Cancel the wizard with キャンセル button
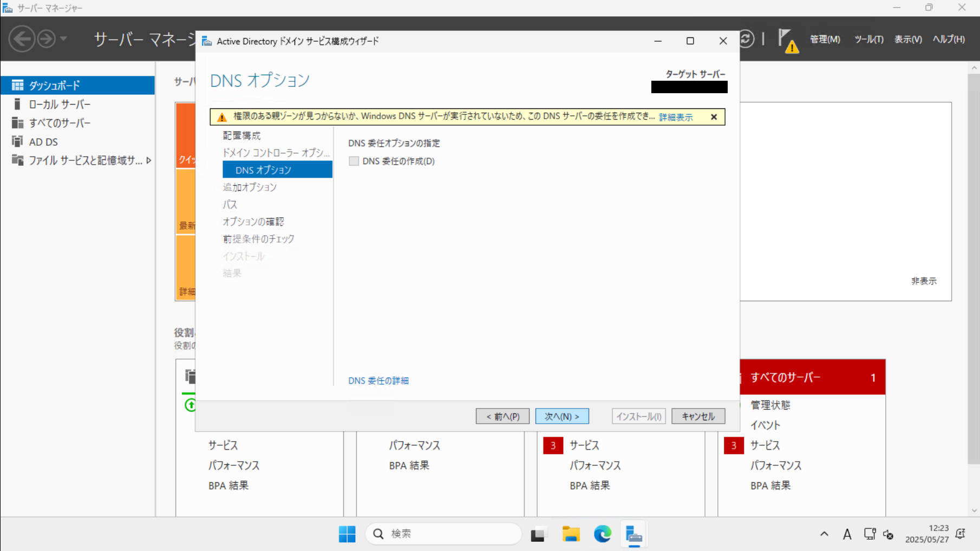This screenshot has height=551, width=980. coord(698,416)
